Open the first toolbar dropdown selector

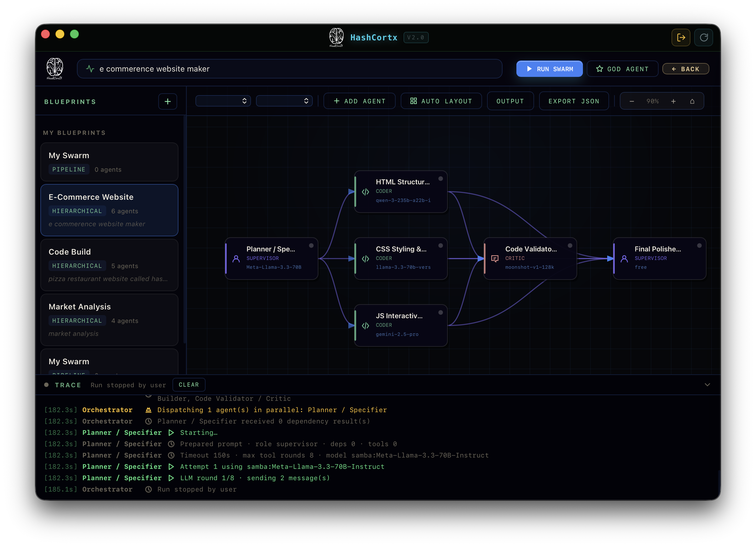[223, 101]
